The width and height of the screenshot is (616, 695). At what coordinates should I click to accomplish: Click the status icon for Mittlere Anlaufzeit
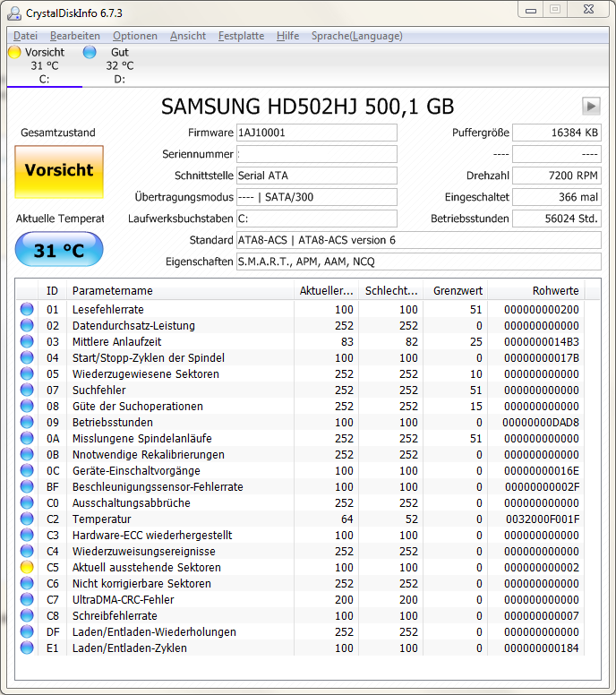(x=27, y=341)
